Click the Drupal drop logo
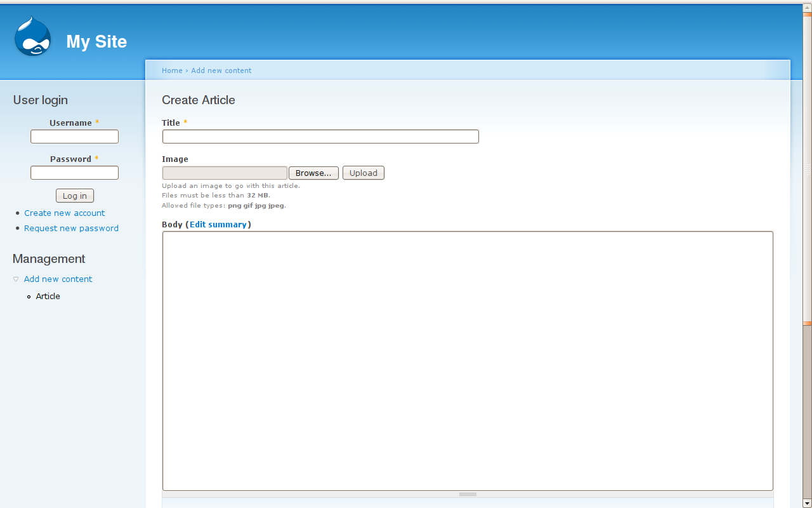812x508 pixels. coord(31,36)
